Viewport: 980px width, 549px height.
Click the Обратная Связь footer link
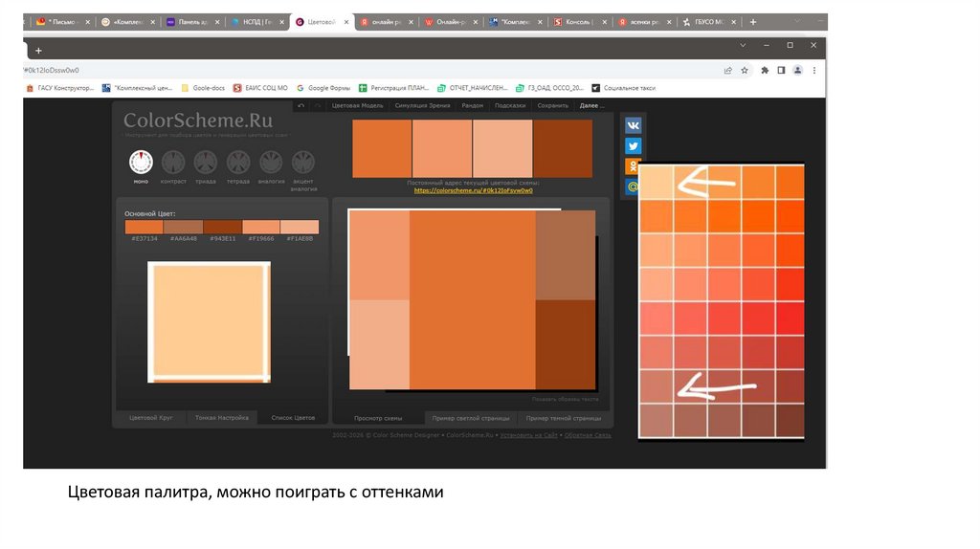point(588,435)
